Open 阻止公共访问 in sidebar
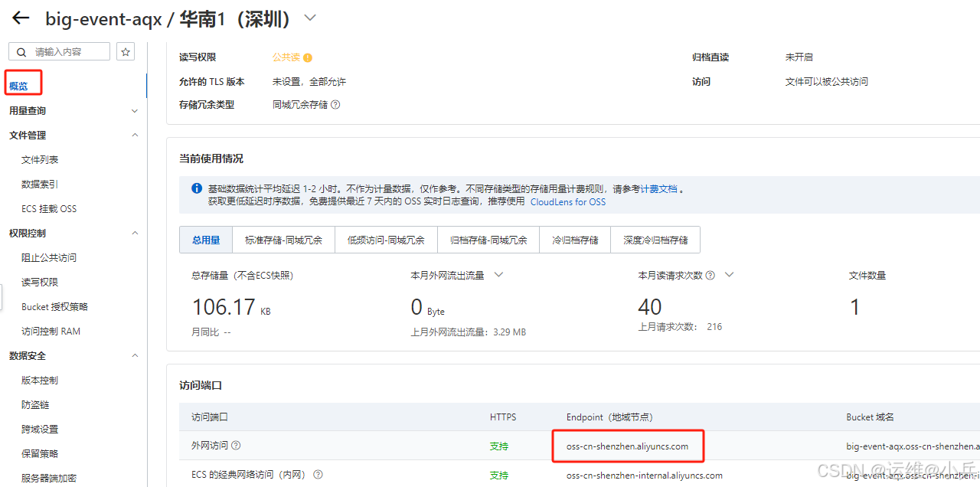 pos(49,258)
